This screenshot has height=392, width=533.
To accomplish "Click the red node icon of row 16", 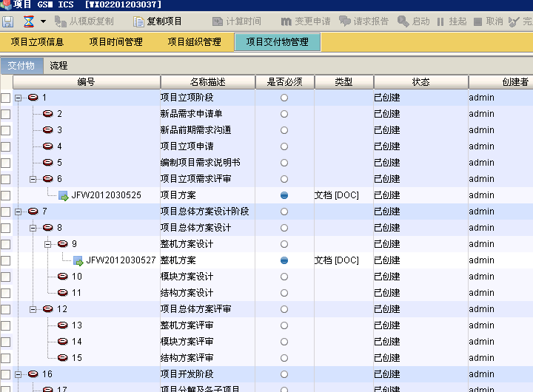I will 33,374.
